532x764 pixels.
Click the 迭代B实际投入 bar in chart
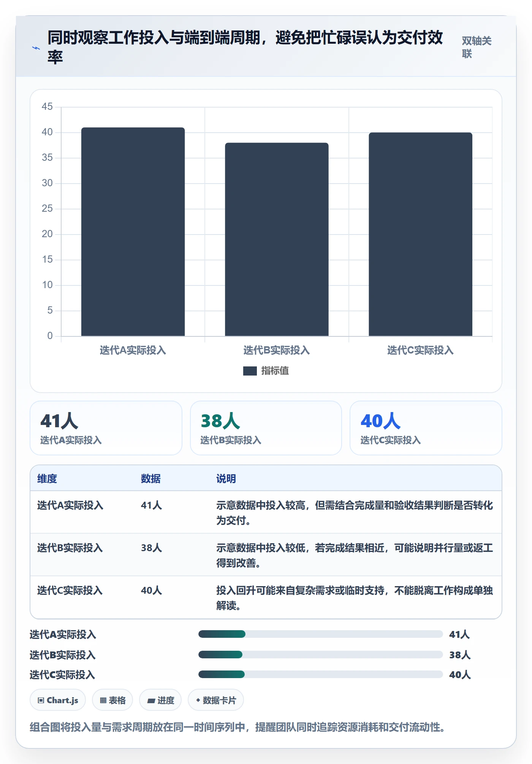[277, 239]
